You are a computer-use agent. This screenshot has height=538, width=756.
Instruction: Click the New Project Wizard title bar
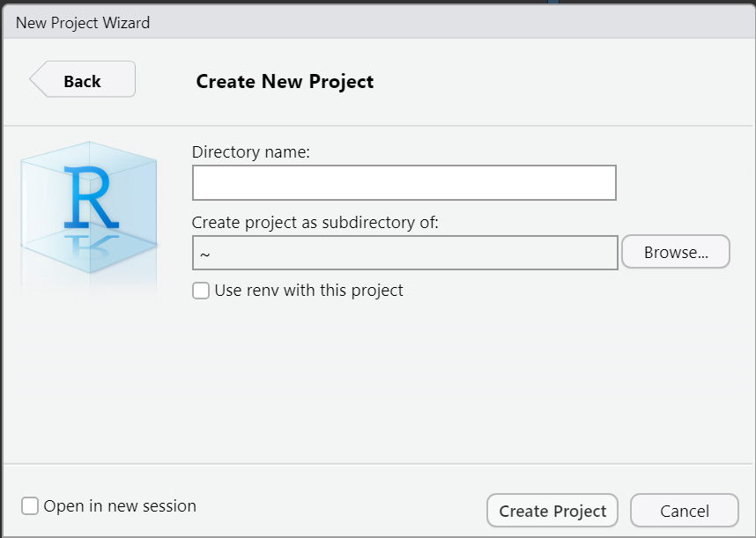[x=378, y=22]
